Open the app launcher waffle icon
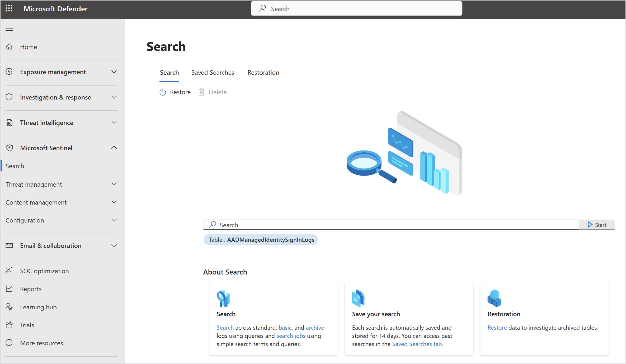The height and width of the screenshot is (364, 626). click(9, 8)
